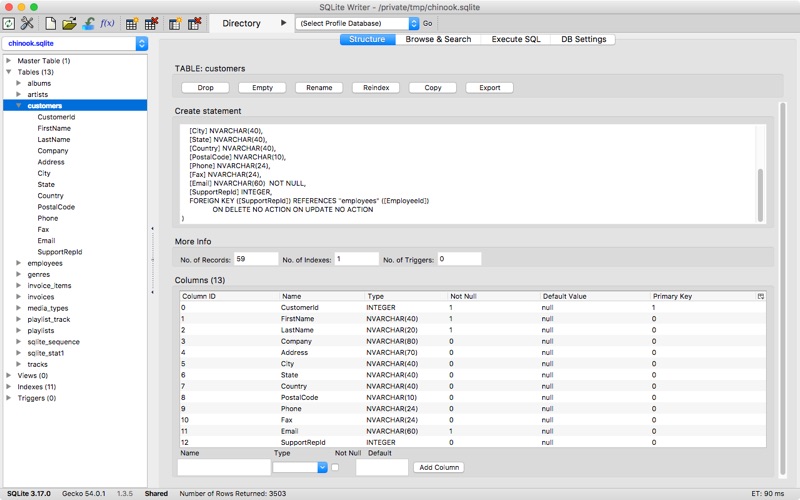Click the No. of Records field
This screenshot has width=800, height=500.
[x=256, y=259]
